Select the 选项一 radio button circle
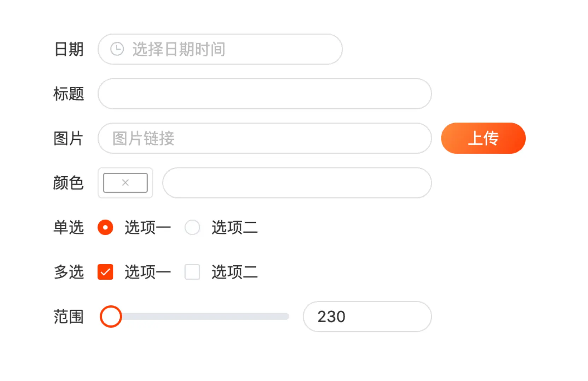Viewport: 588px width, 381px height. click(105, 227)
